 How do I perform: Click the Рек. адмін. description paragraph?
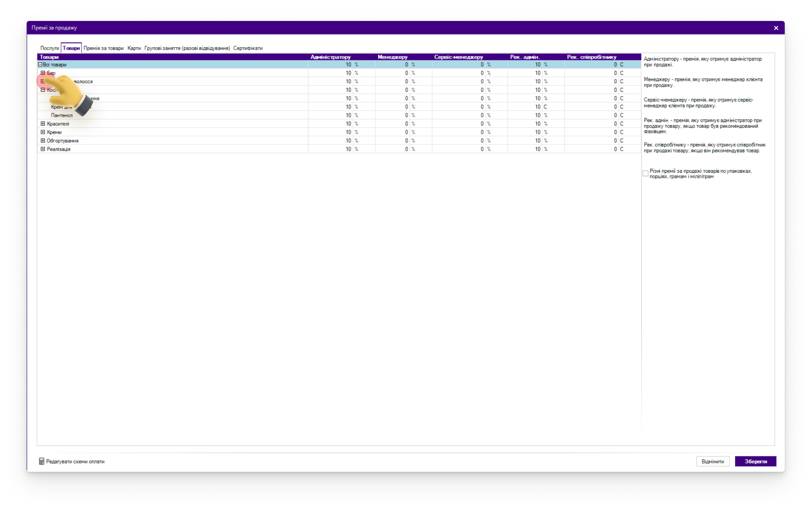tap(703, 126)
